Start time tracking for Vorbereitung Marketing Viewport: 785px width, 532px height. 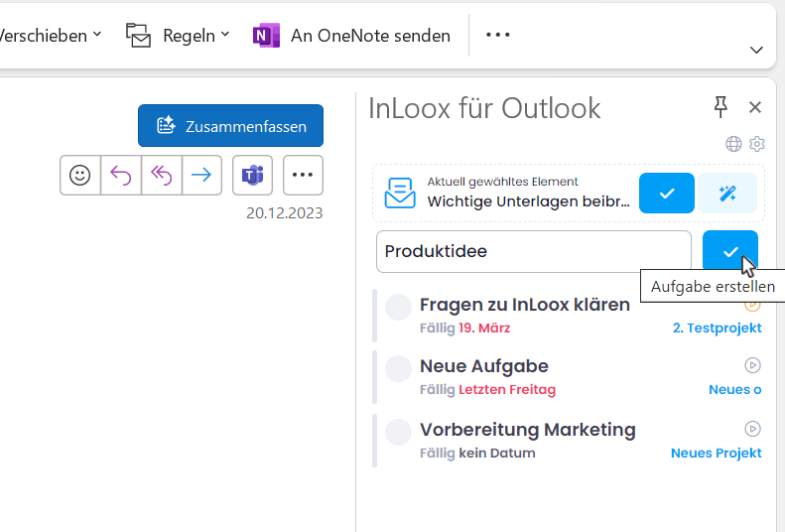tap(752, 429)
